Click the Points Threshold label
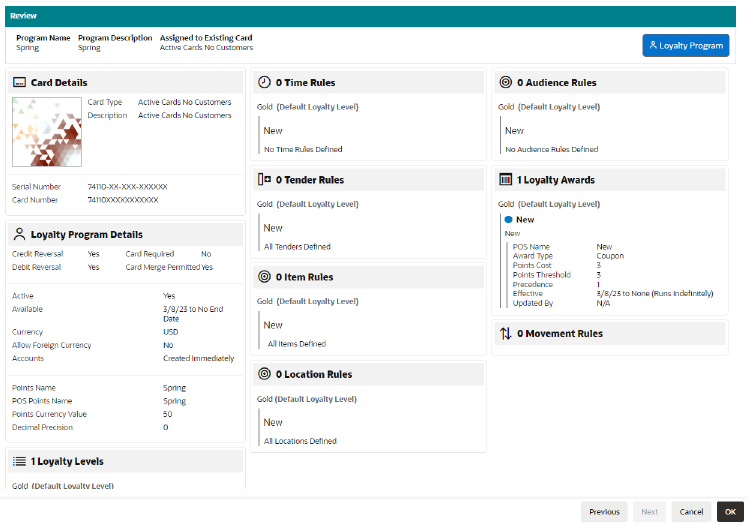The height and width of the screenshot is (525, 748). click(x=541, y=275)
